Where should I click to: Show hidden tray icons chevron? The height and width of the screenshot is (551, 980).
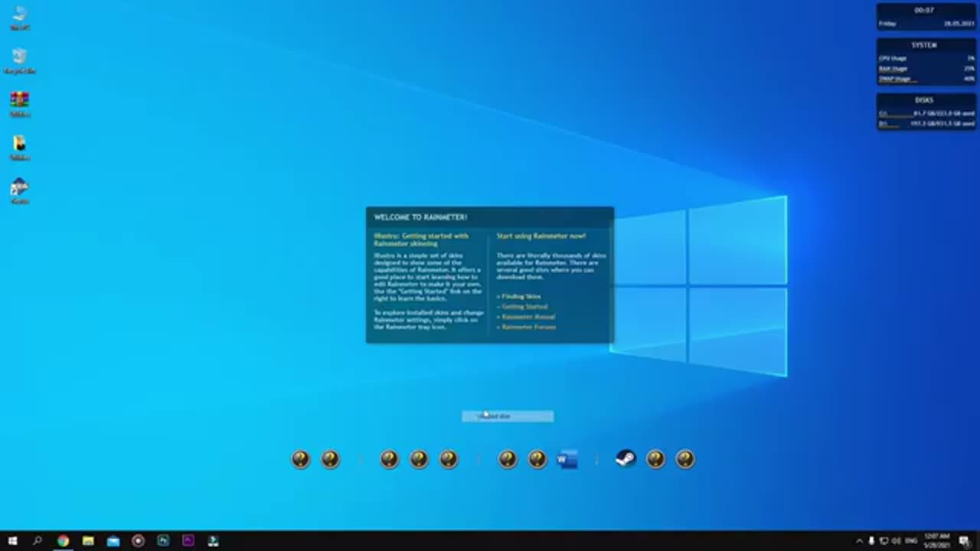coord(859,541)
